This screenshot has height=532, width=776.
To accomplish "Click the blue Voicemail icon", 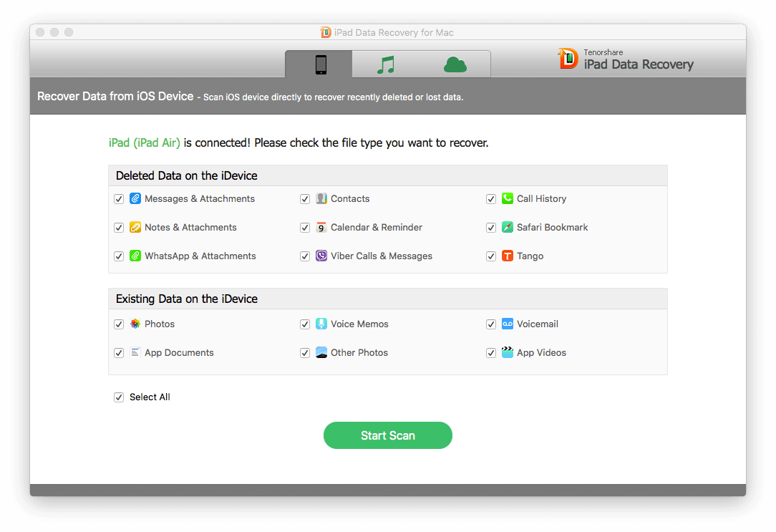I will 508,324.
